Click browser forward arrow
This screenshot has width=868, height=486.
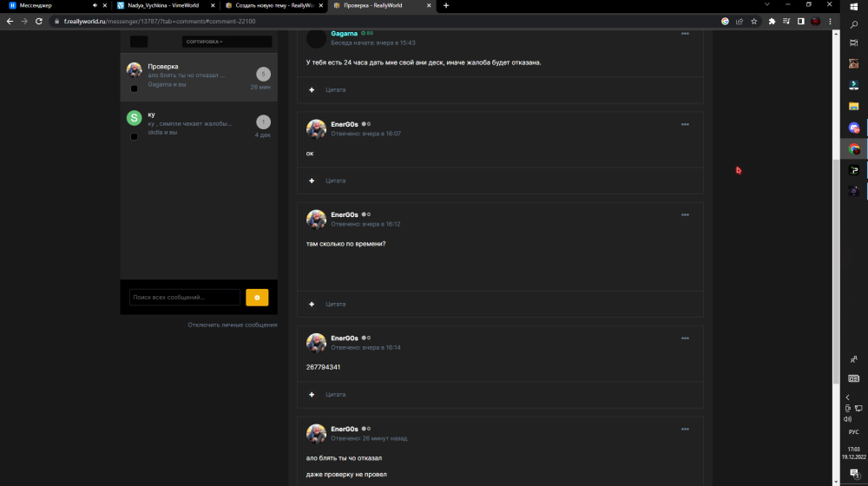(x=23, y=21)
